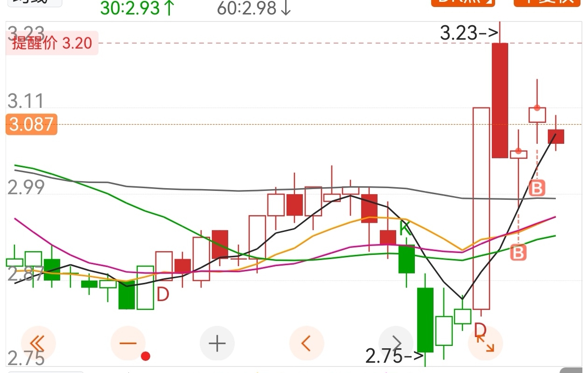Tap the 3.23-> high price annotation
The width and height of the screenshot is (588, 373).
point(469,33)
